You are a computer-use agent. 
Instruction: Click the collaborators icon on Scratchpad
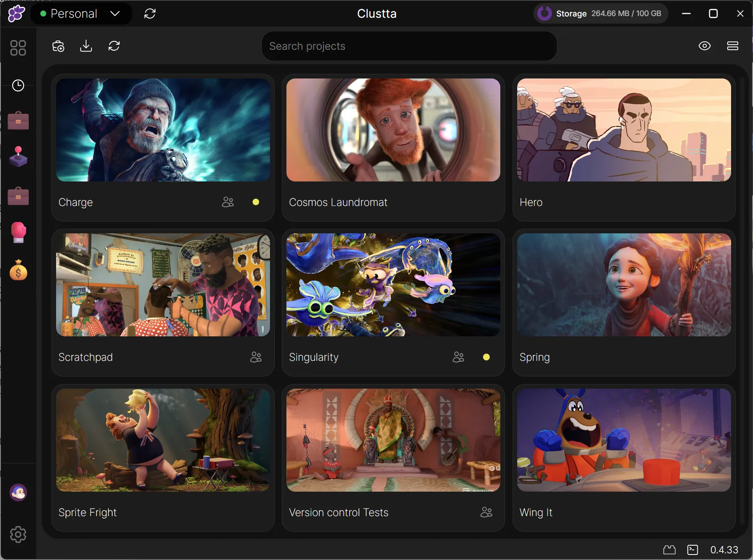pyautogui.click(x=256, y=357)
